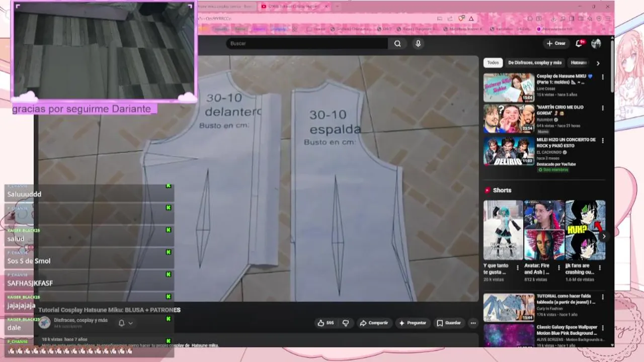The height and width of the screenshot is (362, 644).
Task: Click the EL CACHONDO channel name
Action: point(550,152)
